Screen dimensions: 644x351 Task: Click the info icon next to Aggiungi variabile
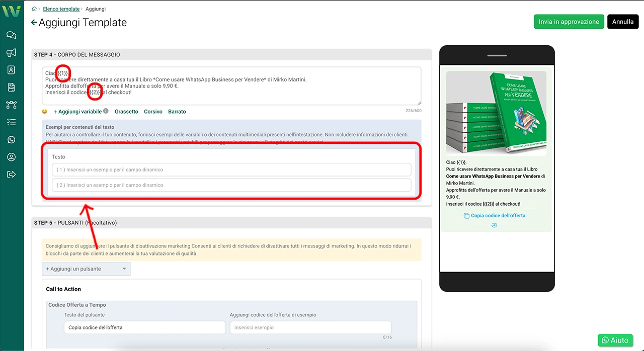(106, 111)
